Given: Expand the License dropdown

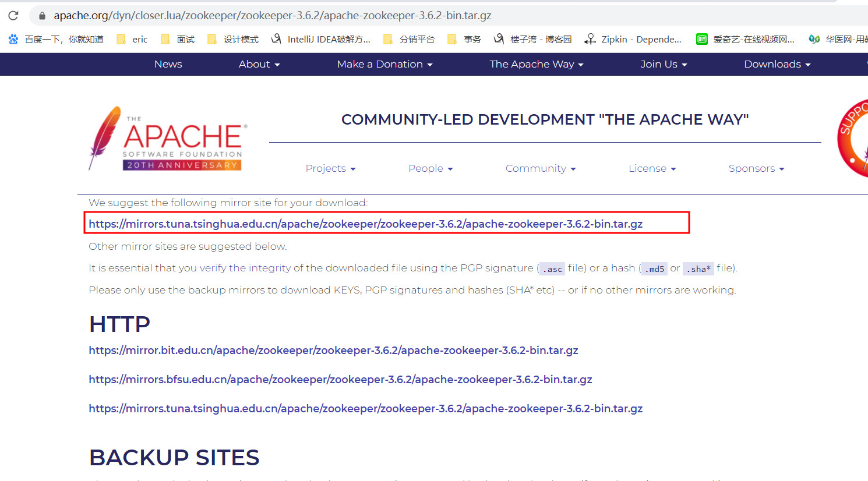Looking at the screenshot, I should coord(652,168).
